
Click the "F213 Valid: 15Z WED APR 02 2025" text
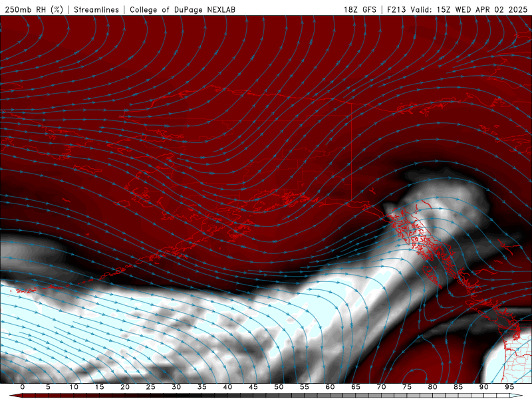(458, 10)
